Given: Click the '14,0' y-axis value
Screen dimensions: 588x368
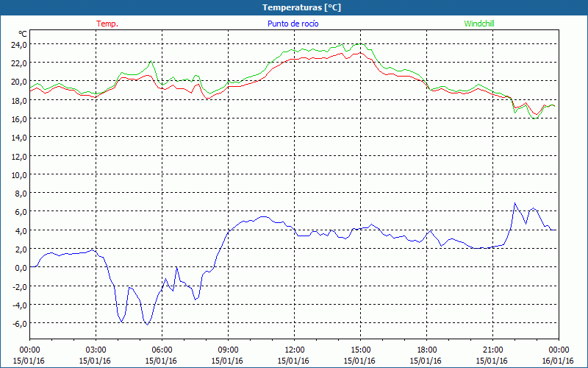Looking at the screenshot, I should (19, 138).
